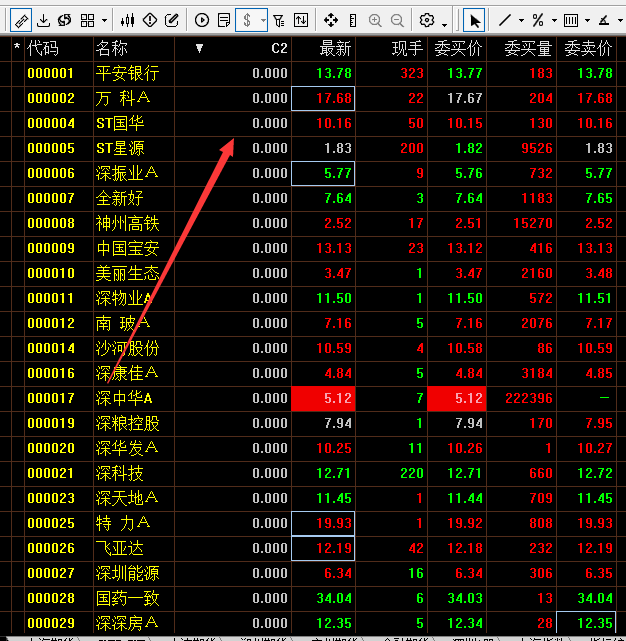Screen dimensions: 626x641
Task: Click the document list note icon
Action: [x=224, y=20]
